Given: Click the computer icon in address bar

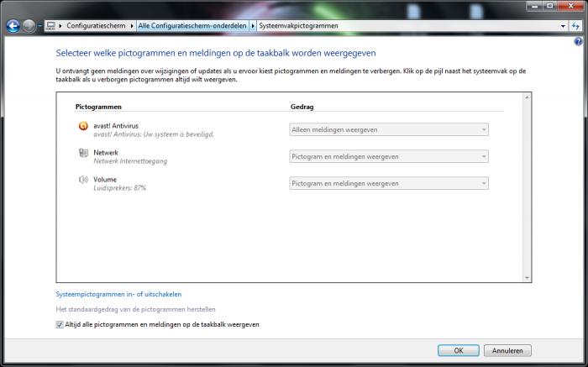Looking at the screenshot, I should click(x=50, y=26).
